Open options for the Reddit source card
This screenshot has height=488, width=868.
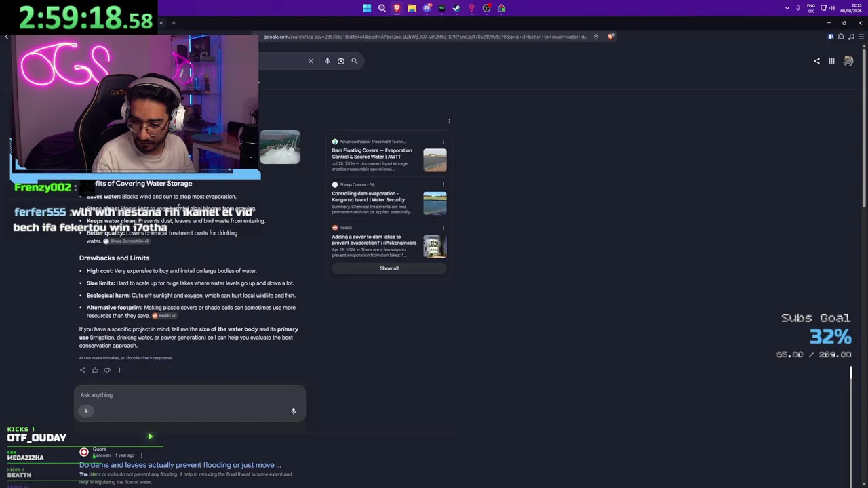443,228
